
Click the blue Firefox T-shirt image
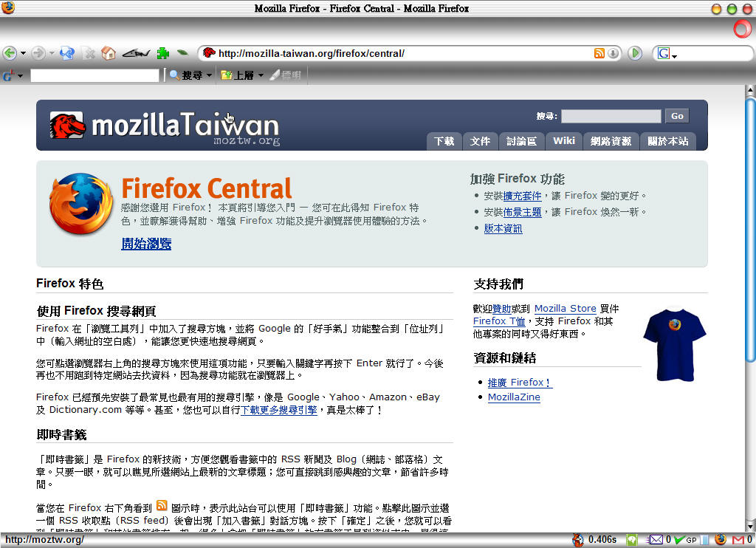pyautogui.click(x=675, y=344)
